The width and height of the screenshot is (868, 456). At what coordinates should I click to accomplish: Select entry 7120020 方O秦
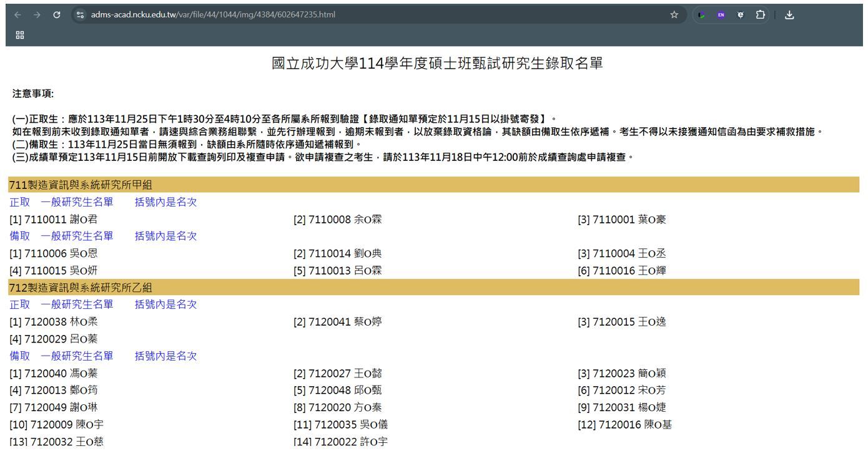pos(338,408)
